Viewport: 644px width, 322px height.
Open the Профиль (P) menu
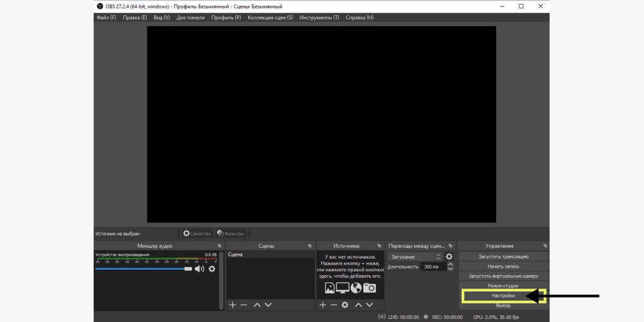226,17
